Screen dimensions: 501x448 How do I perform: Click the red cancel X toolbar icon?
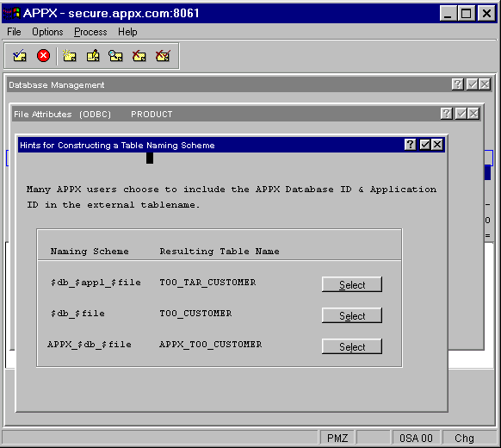(x=43, y=56)
